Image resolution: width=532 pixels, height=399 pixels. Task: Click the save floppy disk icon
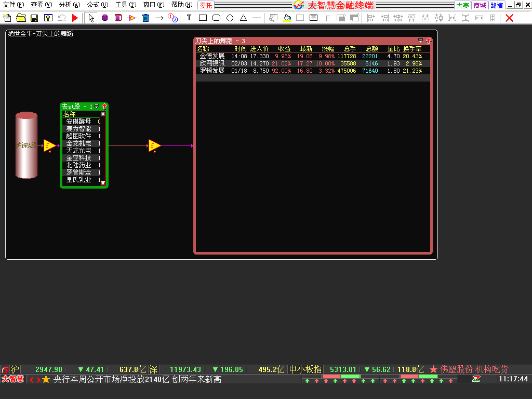click(x=34, y=18)
